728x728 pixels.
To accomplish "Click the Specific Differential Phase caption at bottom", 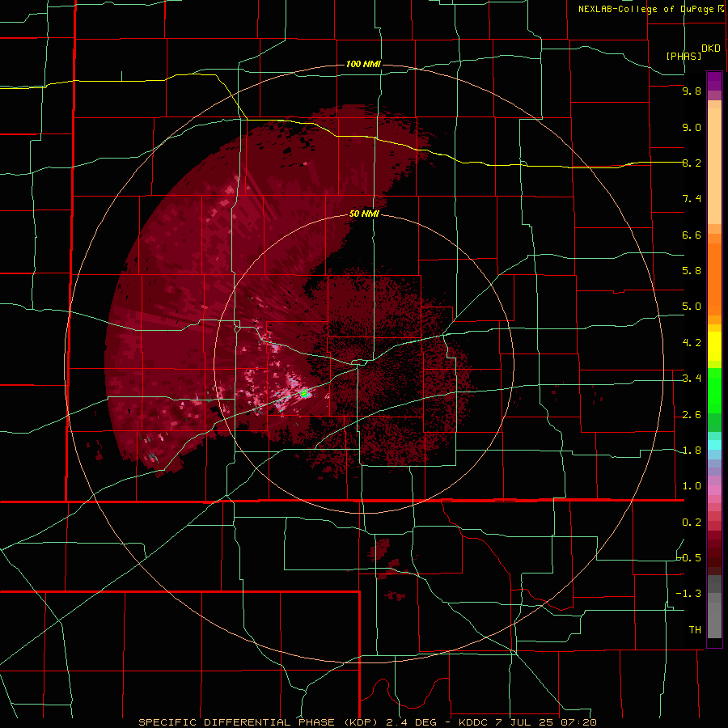I will pos(368,722).
